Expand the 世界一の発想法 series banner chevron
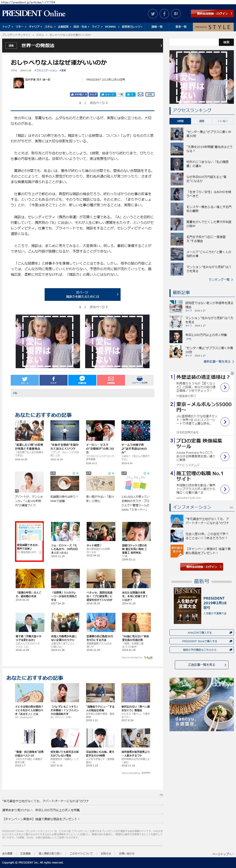Viewport: 236px width, 868px height. point(161,45)
